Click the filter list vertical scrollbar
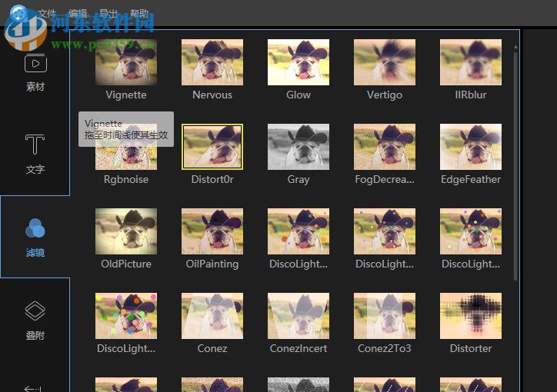Viewport: 557px width, 392px height. [x=515, y=167]
